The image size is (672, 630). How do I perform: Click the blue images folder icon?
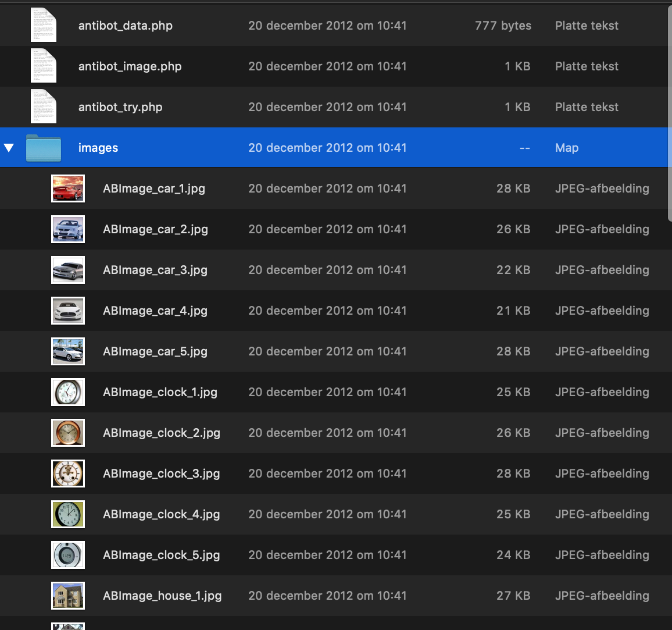click(44, 148)
